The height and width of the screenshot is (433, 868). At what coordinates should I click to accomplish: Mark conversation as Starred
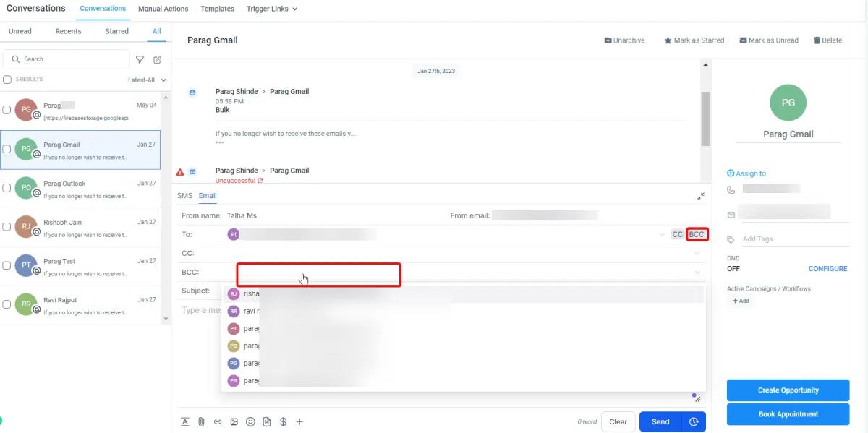[694, 40]
